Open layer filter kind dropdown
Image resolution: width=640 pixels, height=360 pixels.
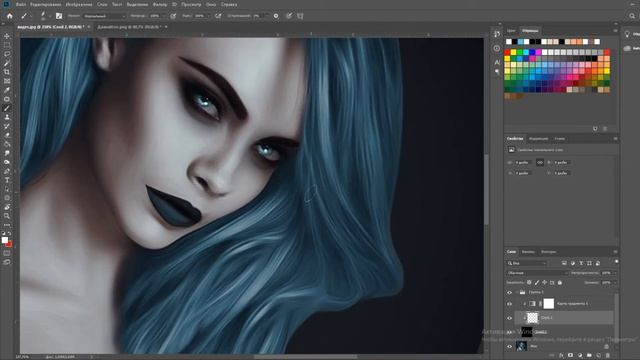[x=527, y=263]
